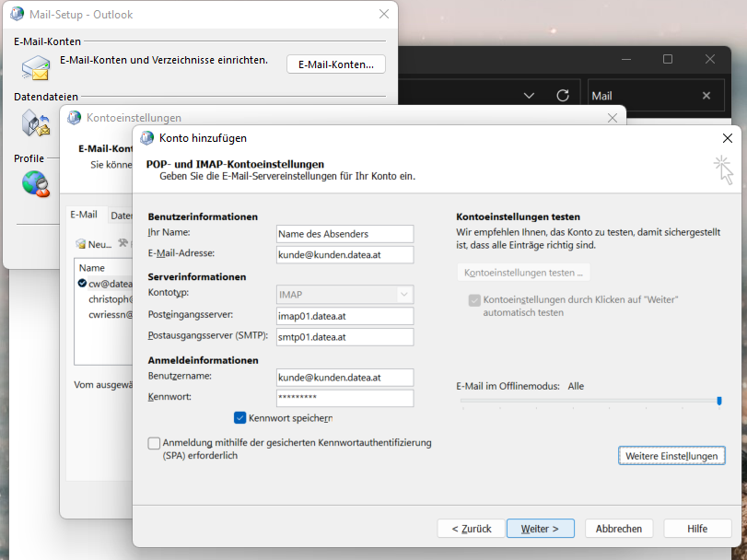Expand the address bar chevron in background window
Viewport: 747px width, 560px height.
coord(530,96)
